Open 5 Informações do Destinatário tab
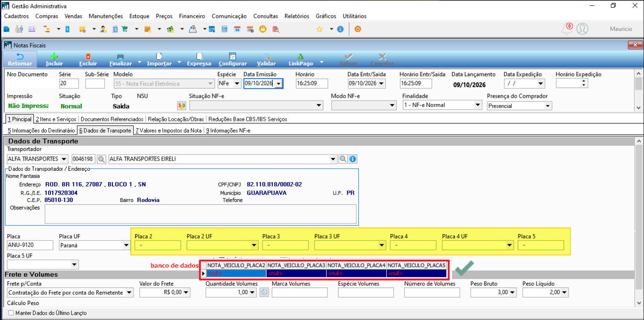 coord(41,131)
